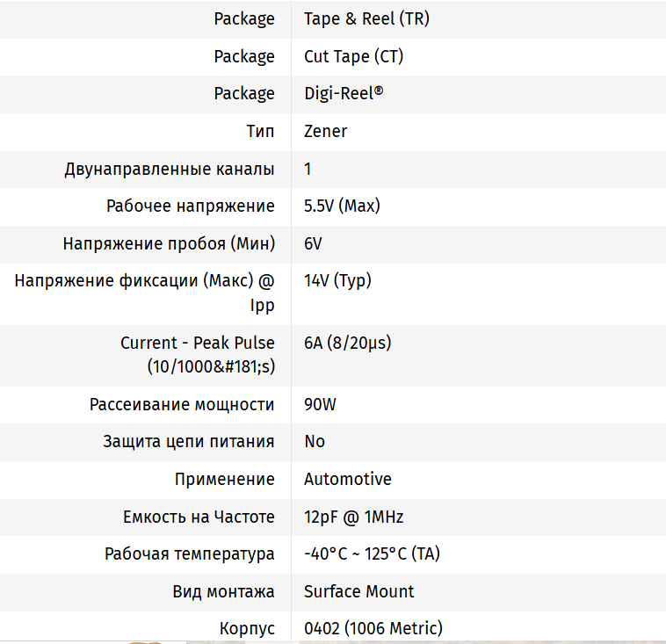The width and height of the screenshot is (666, 644).
Task: Click the 'Zener' type value
Action: coord(325,131)
